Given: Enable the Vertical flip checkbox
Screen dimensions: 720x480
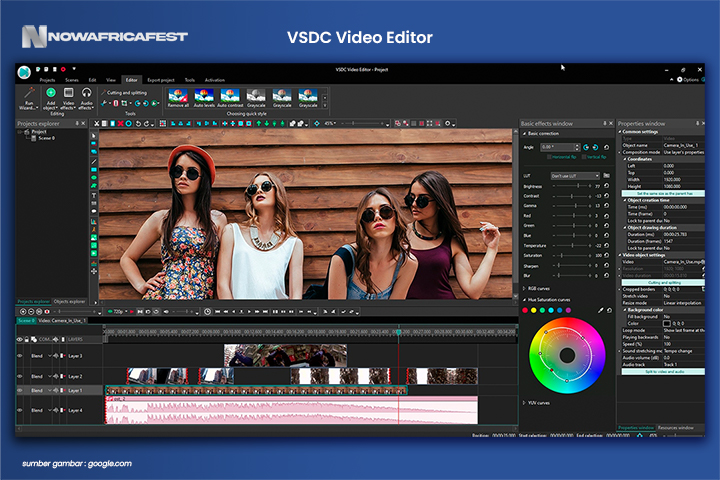Looking at the screenshot, I should 584,157.
